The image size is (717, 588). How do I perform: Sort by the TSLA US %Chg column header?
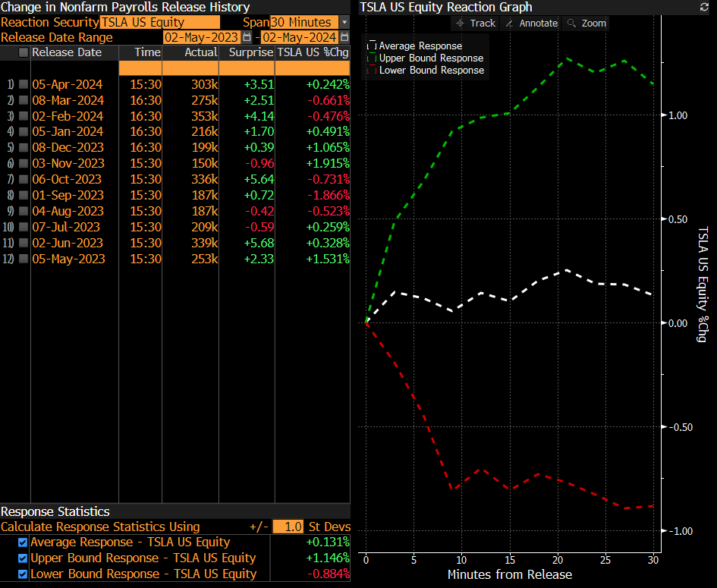(313, 52)
